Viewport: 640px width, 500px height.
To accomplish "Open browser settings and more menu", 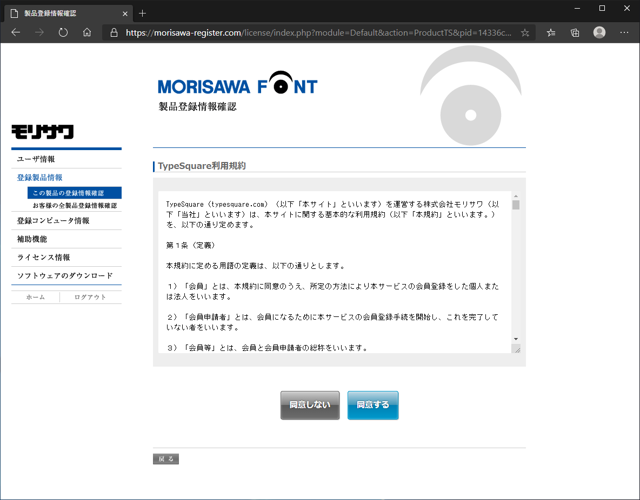I will (624, 33).
